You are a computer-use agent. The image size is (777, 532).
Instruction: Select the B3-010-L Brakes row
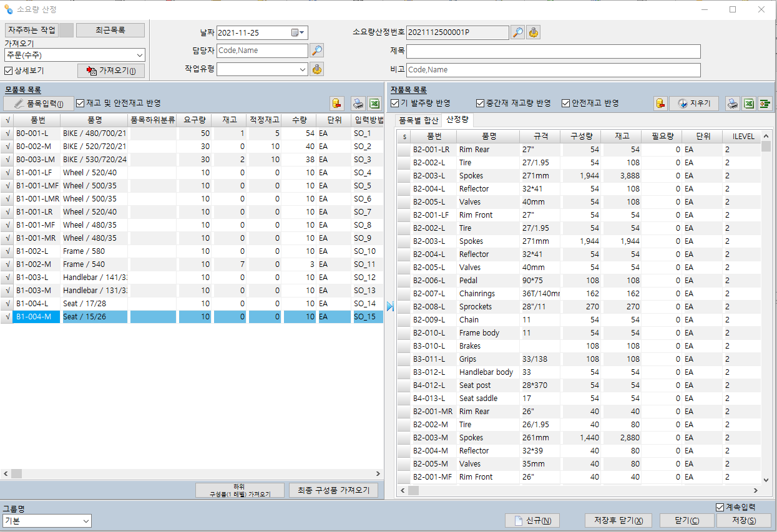(580, 346)
